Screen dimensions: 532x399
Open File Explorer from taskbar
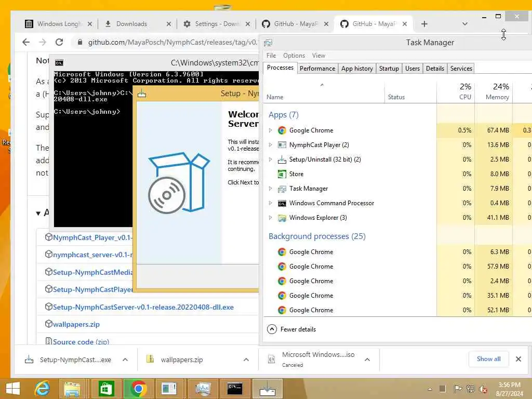point(72,389)
